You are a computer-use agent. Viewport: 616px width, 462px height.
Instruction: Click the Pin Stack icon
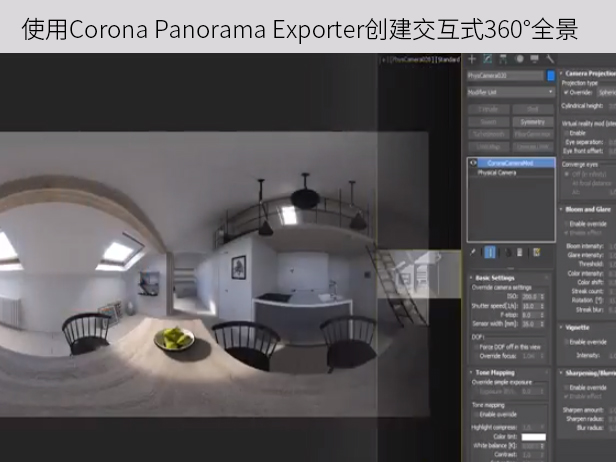(x=474, y=252)
